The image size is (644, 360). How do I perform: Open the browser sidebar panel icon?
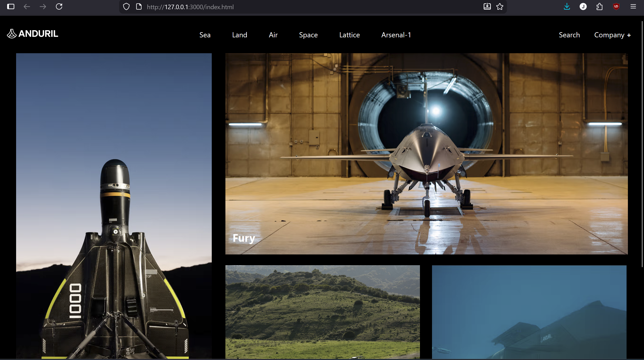point(11,7)
